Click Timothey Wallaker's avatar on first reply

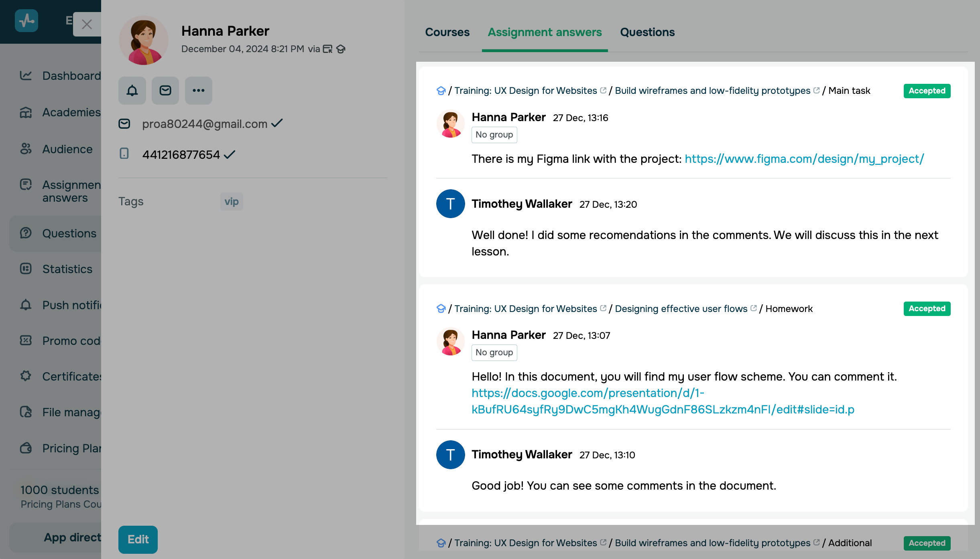point(450,204)
